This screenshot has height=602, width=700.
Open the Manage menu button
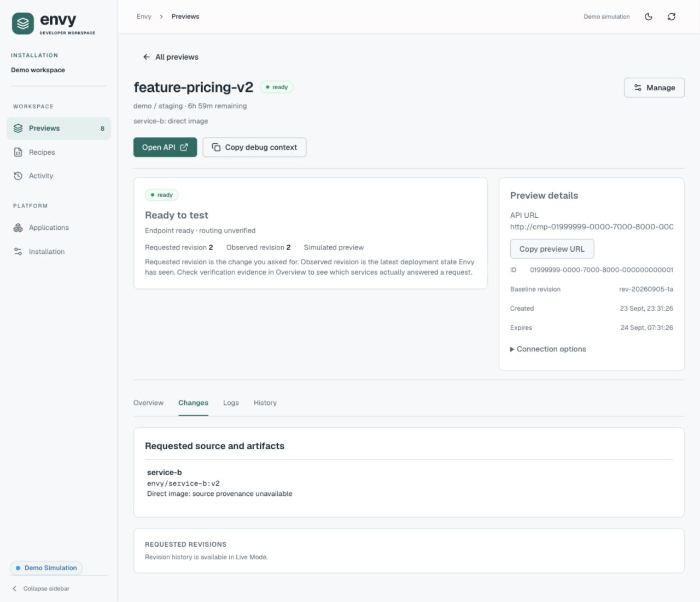[x=654, y=88]
